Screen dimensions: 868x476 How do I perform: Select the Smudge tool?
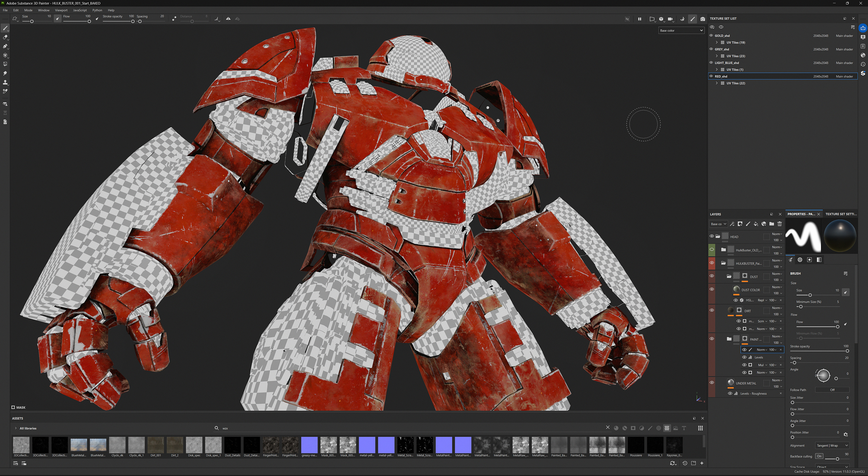pos(5,73)
